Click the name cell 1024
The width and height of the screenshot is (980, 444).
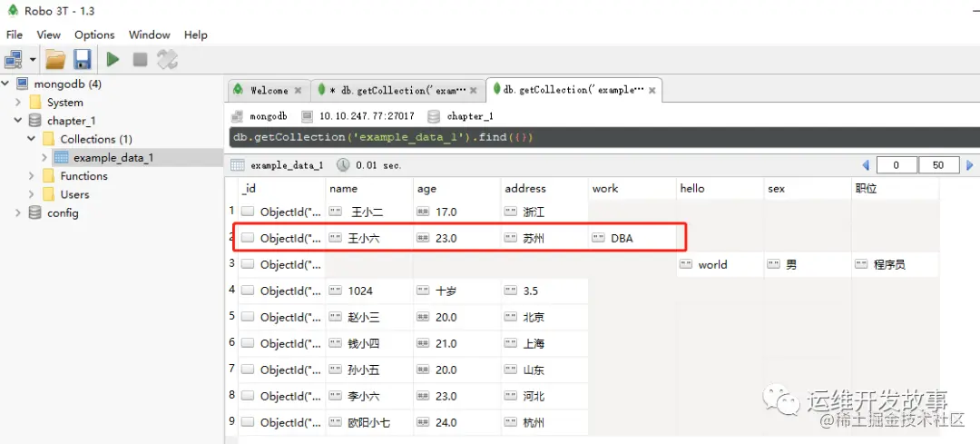[368, 291]
